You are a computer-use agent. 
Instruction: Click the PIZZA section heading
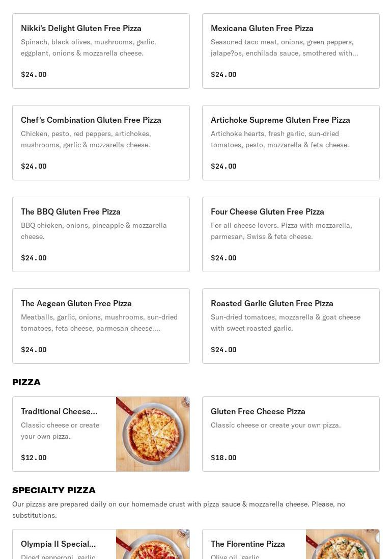point(26,382)
